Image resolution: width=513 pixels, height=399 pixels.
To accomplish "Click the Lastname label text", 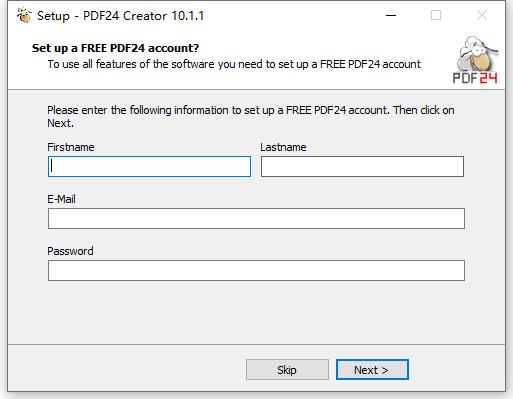I will click(283, 147).
